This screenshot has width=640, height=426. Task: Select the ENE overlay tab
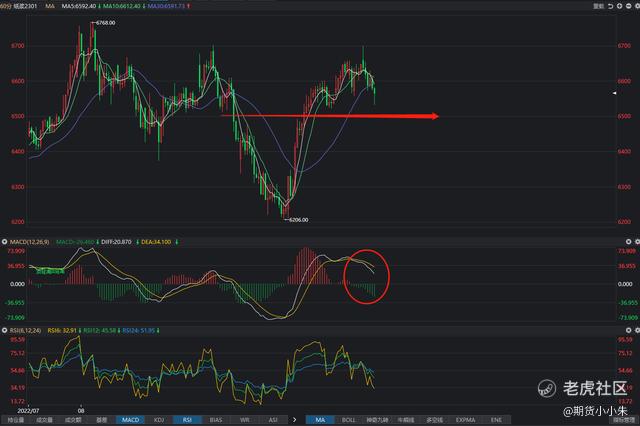click(x=496, y=420)
